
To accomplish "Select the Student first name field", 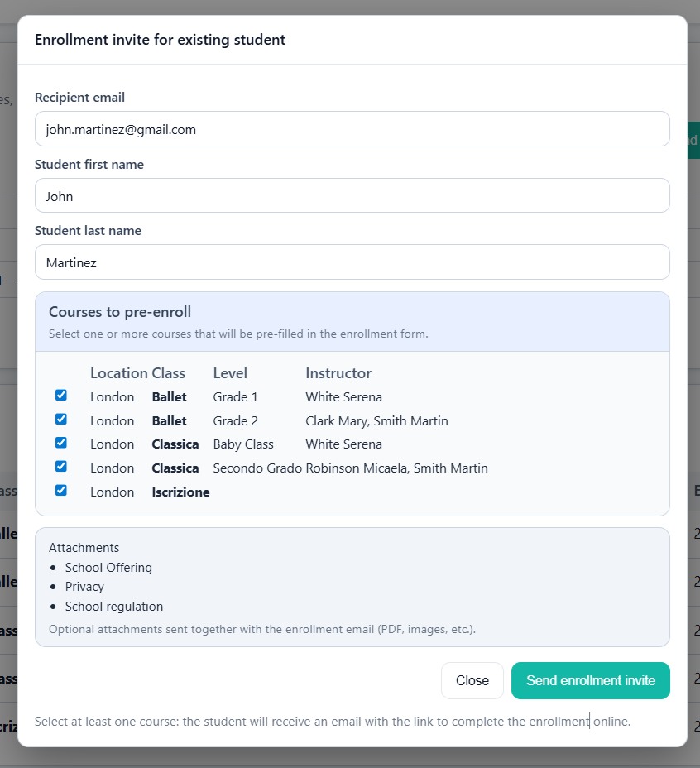I will (x=352, y=195).
